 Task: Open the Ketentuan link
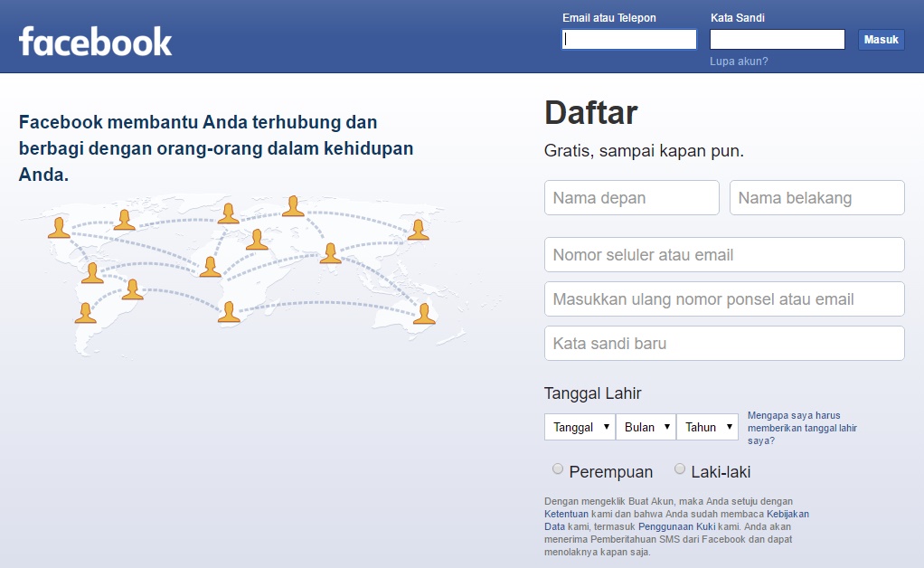565,513
